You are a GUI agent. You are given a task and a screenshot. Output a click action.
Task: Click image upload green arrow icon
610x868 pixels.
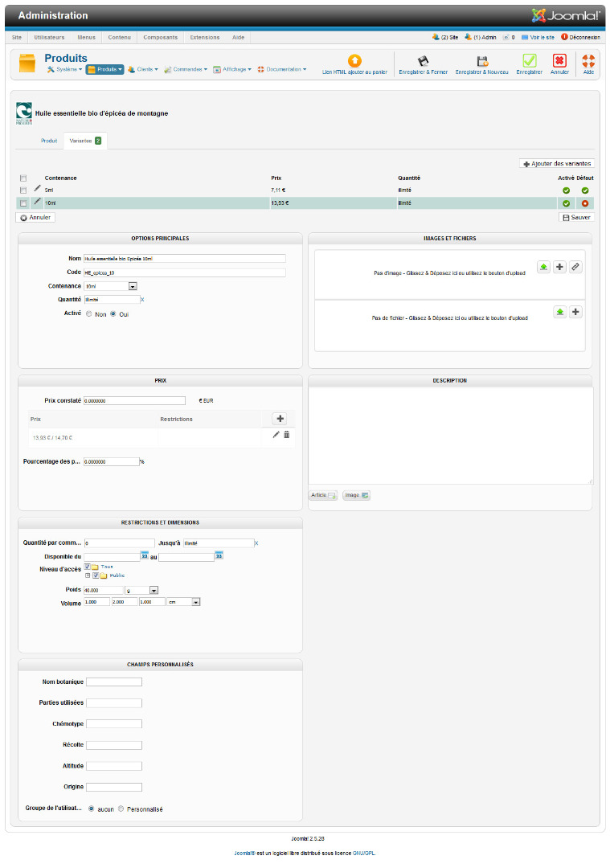pyautogui.click(x=543, y=267)
